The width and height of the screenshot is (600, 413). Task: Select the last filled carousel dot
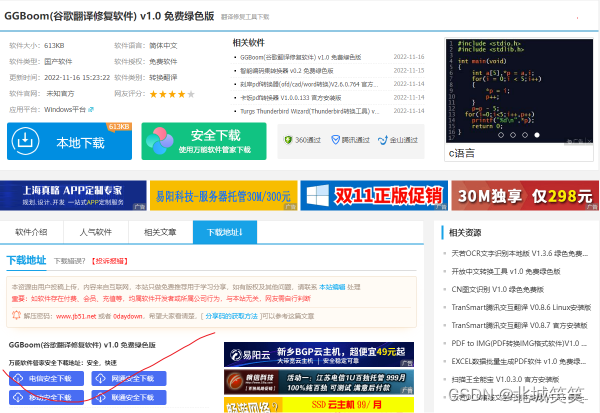click(537, 135)
